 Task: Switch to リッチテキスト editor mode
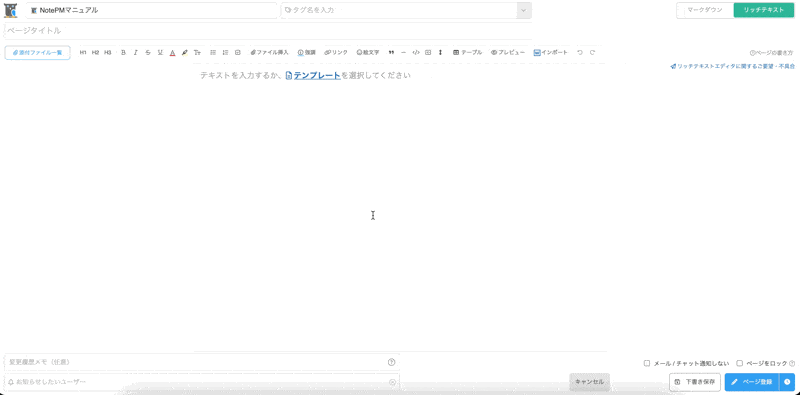pyautogui.click(x=764, y=10)
